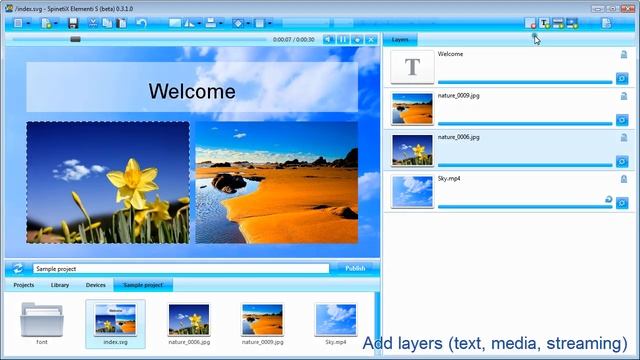Click the flip triangles icon

coord(190,23)
